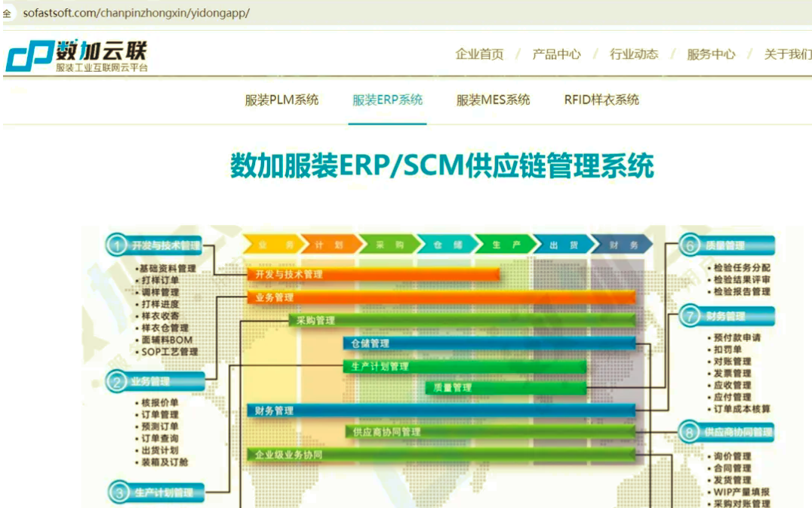The height and width of the screenshot is (508, 812).
Task: Open the RFID样衣系统 tab
Action: pyautogui.click(x=601, y=100)
